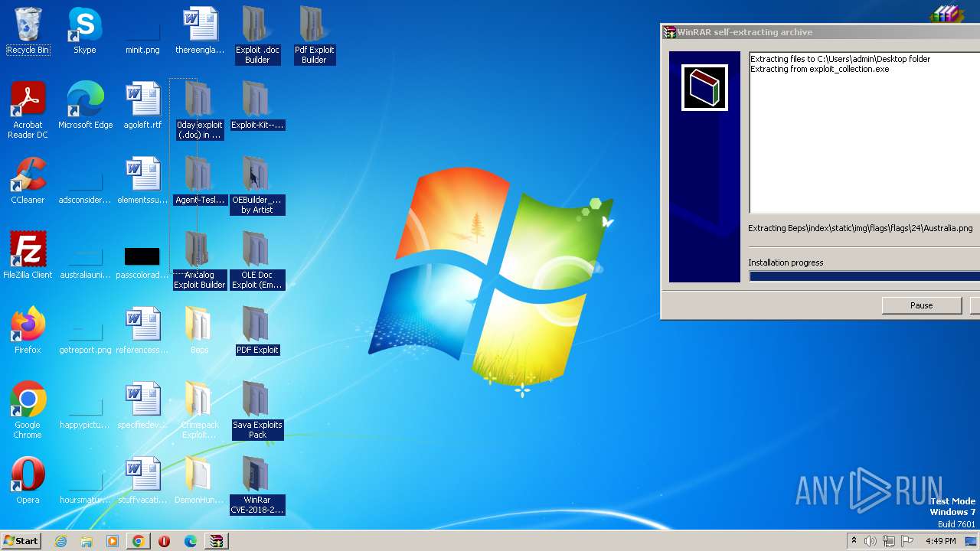Select the stuffvacati Word document
980x551 pixels.
click(x=142, y=481)
